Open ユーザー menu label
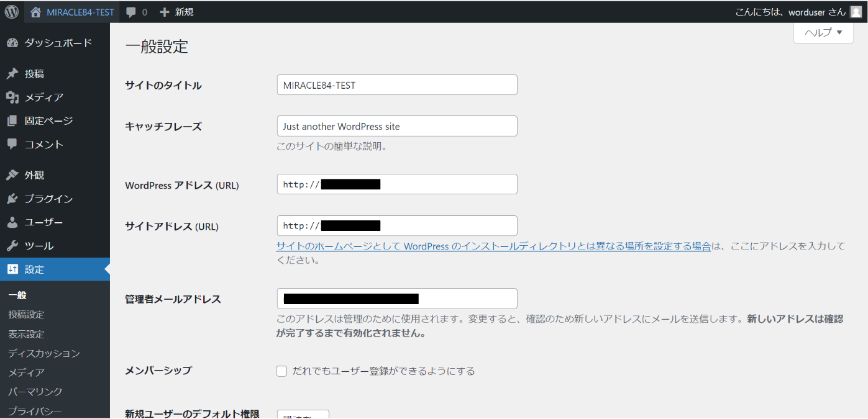Screen dimensions: 868x419 (x=44, y=222)
